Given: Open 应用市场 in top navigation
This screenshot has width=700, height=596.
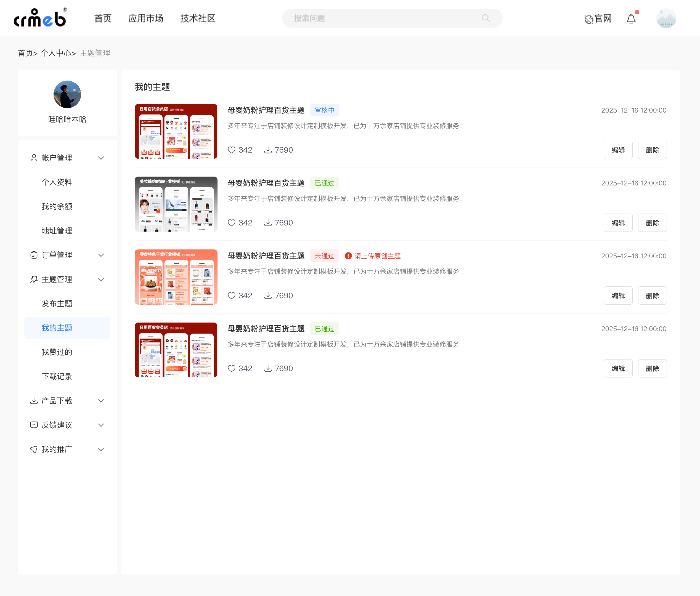Looking at the screenshot, I should click(x=146, y=18).
